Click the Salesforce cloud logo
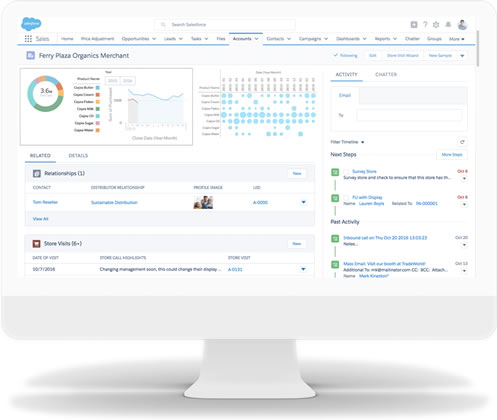This screenshot has height=420, width=497. (31, 24)
